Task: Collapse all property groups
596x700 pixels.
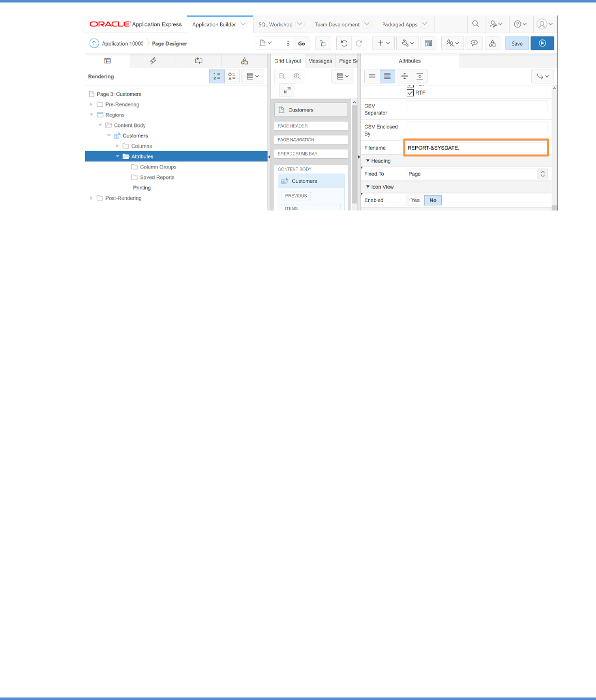Action: (404, 76)
